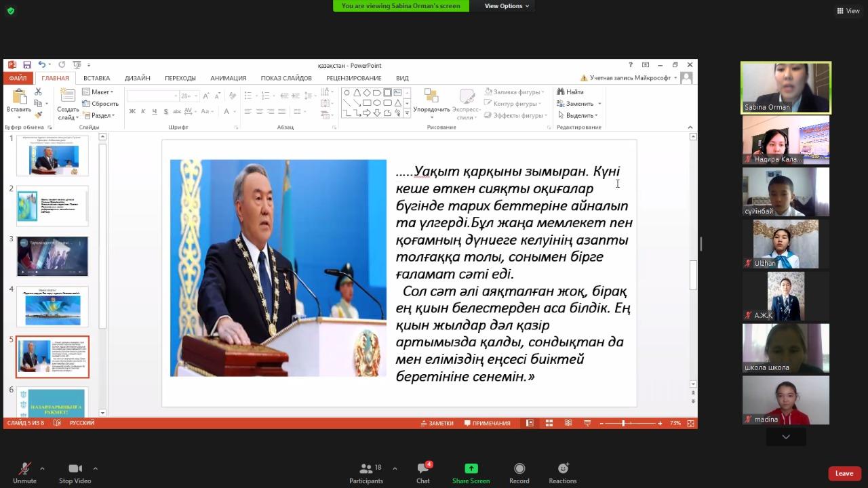Open the Participants list
This screenshot has height=488, width=868.
(366, 468)
